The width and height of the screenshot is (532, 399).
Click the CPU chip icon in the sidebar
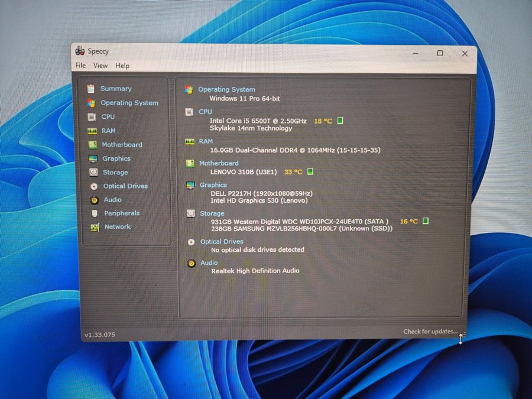[92, 117]
